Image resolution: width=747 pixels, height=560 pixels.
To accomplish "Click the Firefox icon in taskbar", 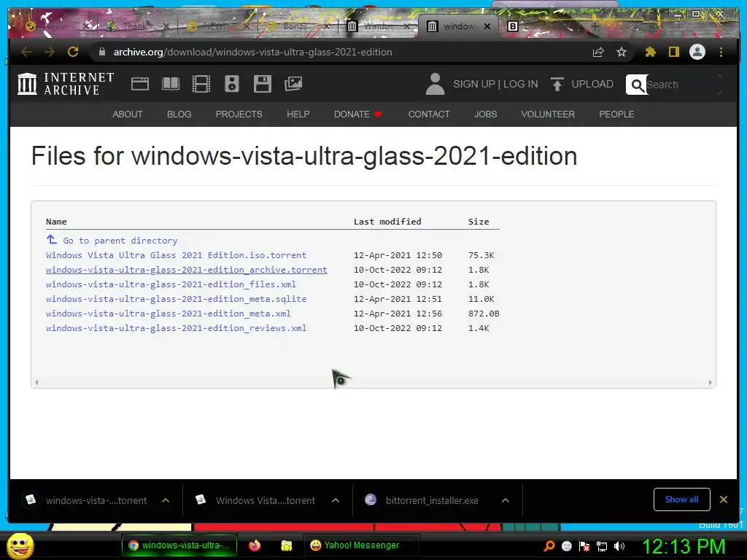I will coord(255,545).
